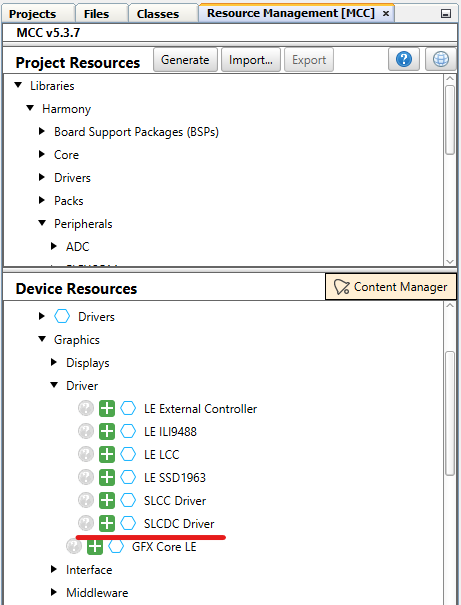Viewport: 461px width, 605px height.
Task: Add SLCC Driver via green plus icon
Action: coord(107,500)
